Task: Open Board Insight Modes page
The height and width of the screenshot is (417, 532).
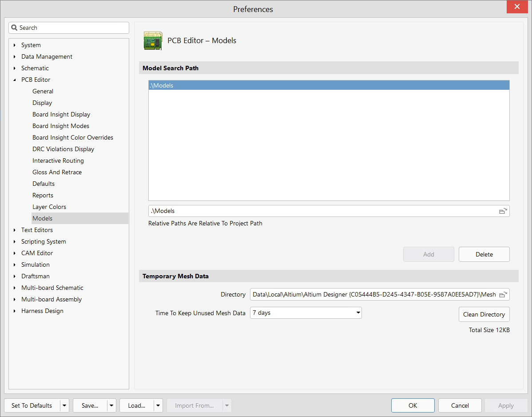Action: click(x=61, y=126)
